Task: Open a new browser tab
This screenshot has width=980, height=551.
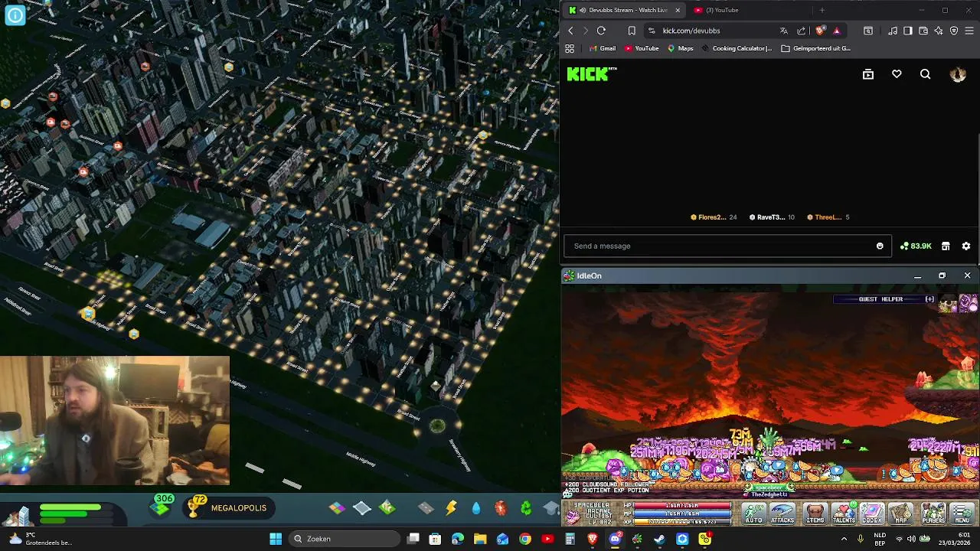Action: pos(822,10)
